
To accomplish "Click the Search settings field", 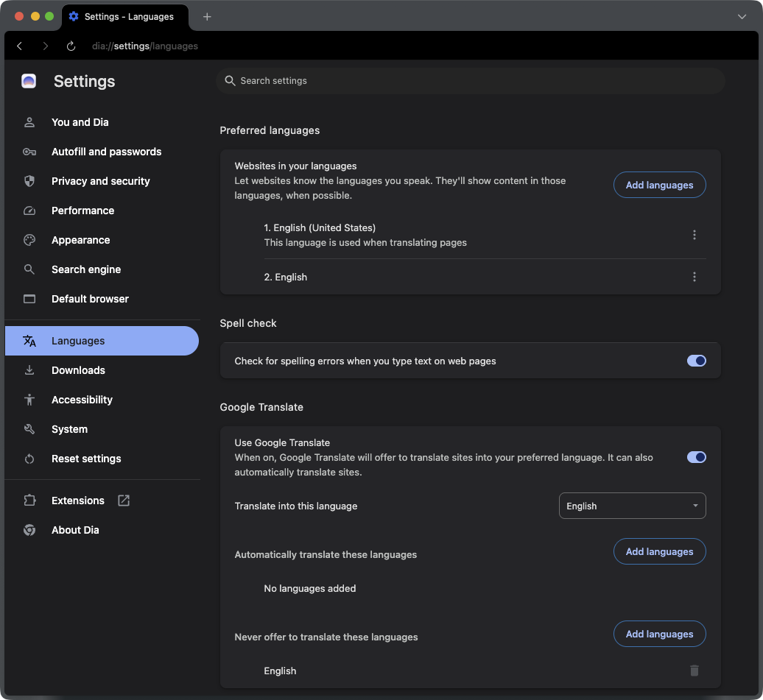I will click(471, 81).
